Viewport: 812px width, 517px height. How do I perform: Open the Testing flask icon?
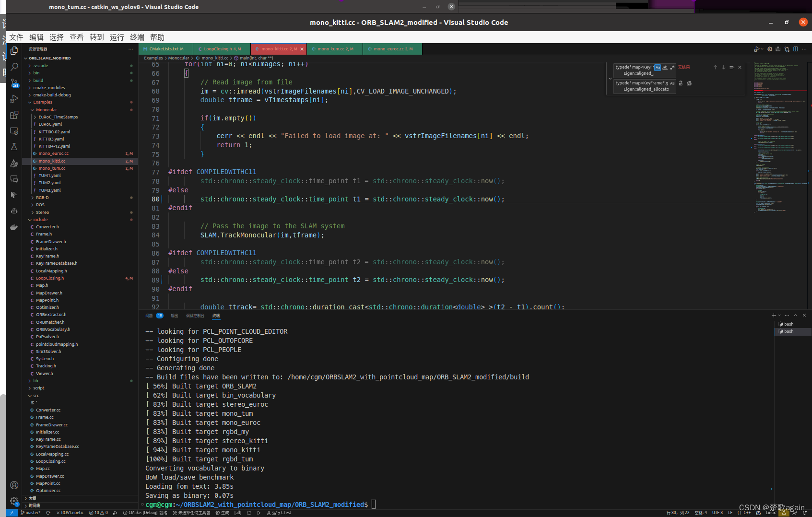point(14,147)
